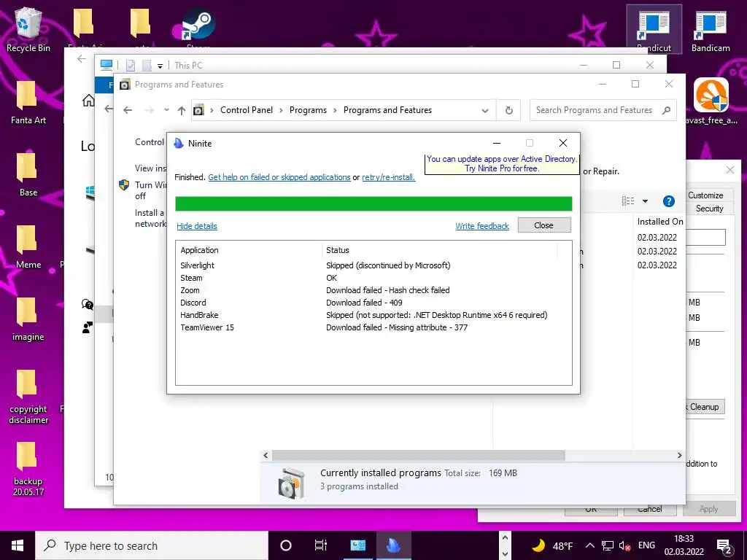Open This PC quick access toolbar dropdown

click(160, 66)
